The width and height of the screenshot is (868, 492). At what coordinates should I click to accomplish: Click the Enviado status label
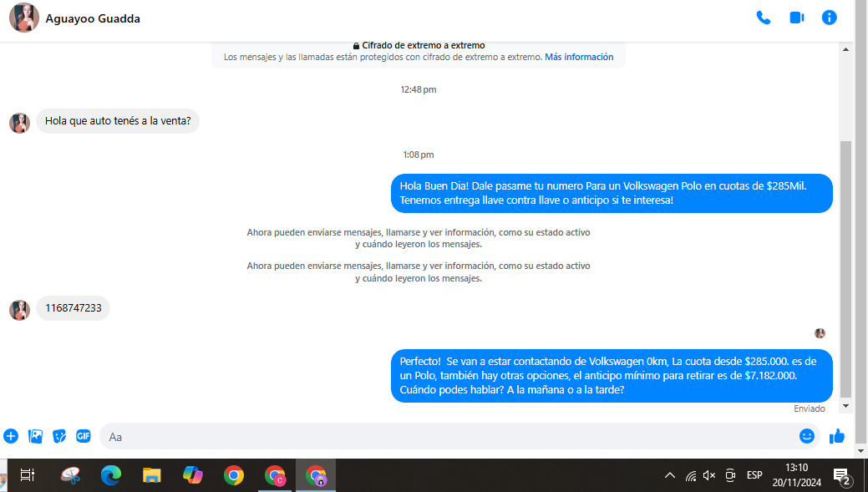[x=810, y=408]
